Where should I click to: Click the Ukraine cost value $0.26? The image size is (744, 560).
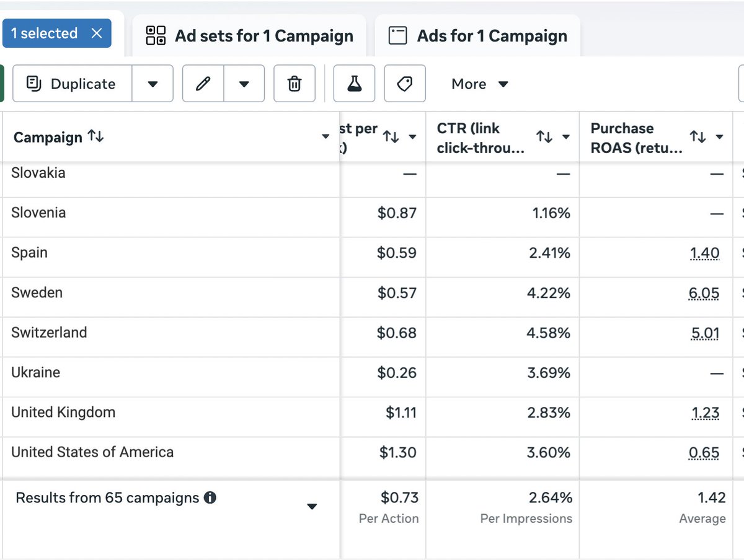(397, 373)
